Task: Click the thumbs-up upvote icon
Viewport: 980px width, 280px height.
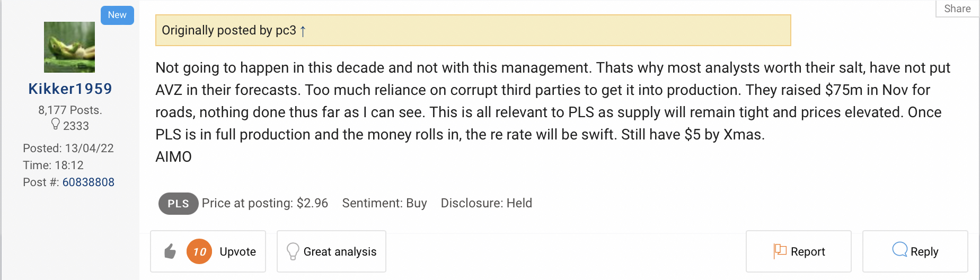Action: 170,251
